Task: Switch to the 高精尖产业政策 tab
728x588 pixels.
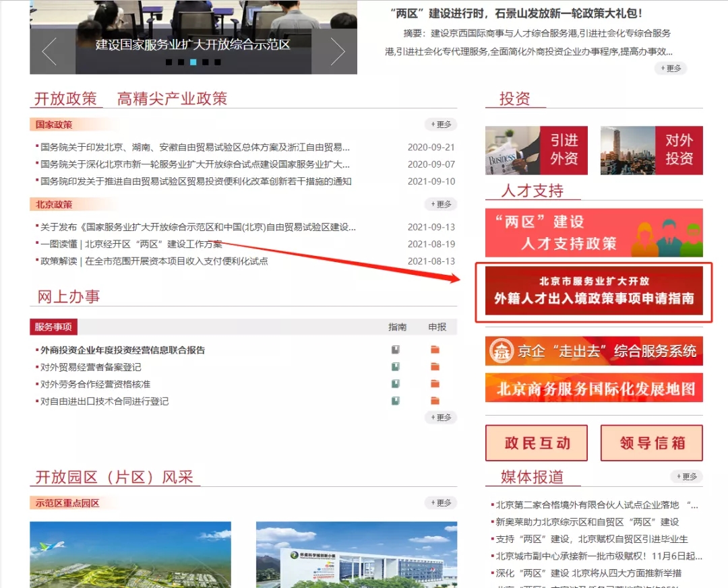Action: [x=170, y=98]
